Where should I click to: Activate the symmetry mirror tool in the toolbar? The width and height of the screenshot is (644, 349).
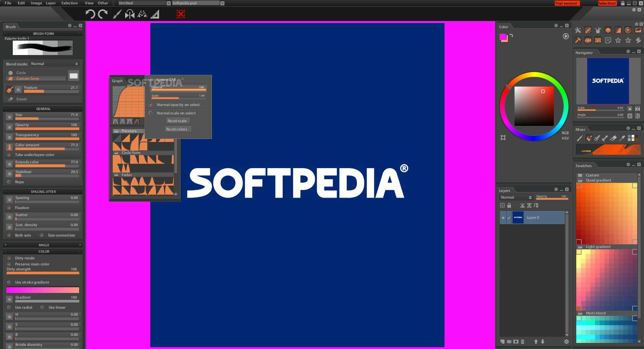pos(129,14)
